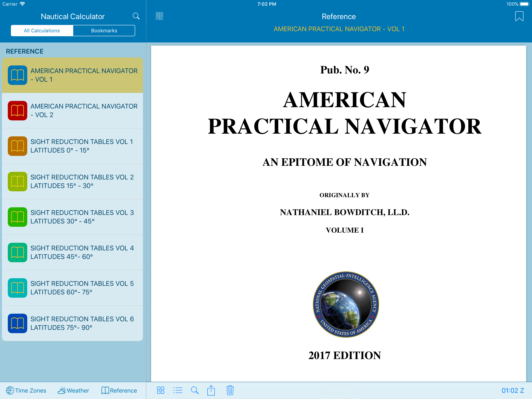Select American Practical Navigator Vol 2
532x399 pixels.
[72, 110]
